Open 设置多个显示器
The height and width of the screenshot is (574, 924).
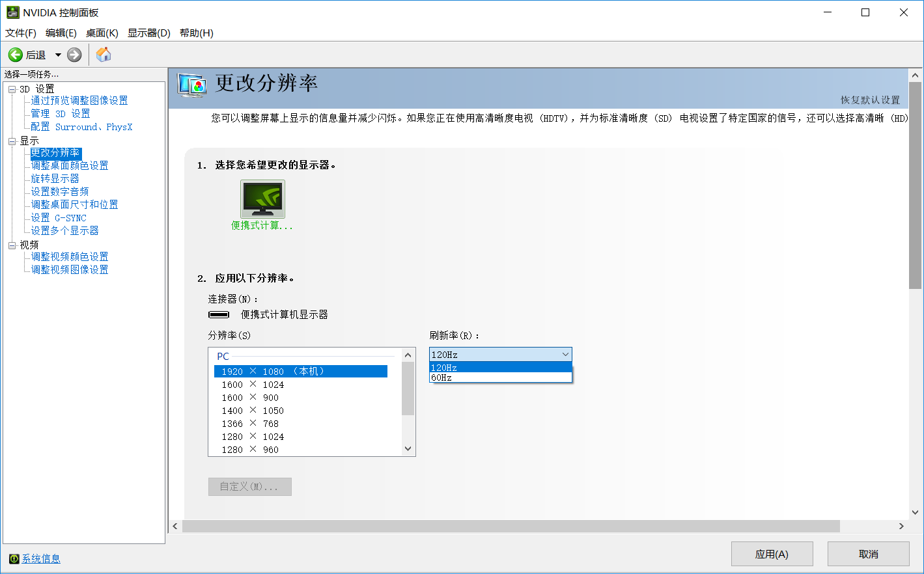65,231
